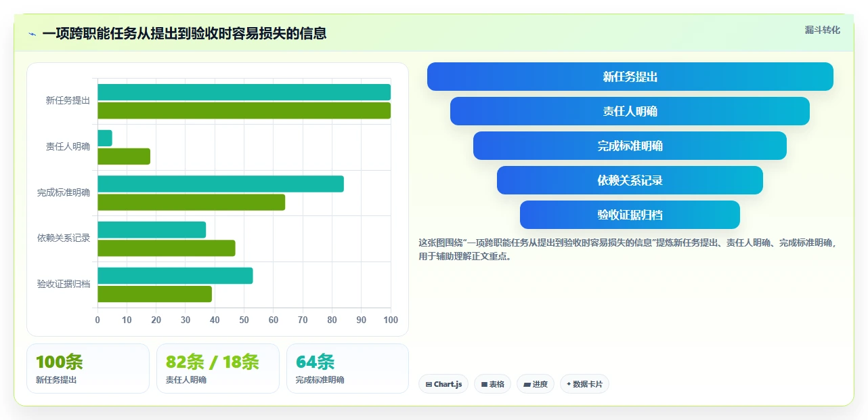
Task: Click the description paragraph below the funnel
Action: [x=628, y=249]
